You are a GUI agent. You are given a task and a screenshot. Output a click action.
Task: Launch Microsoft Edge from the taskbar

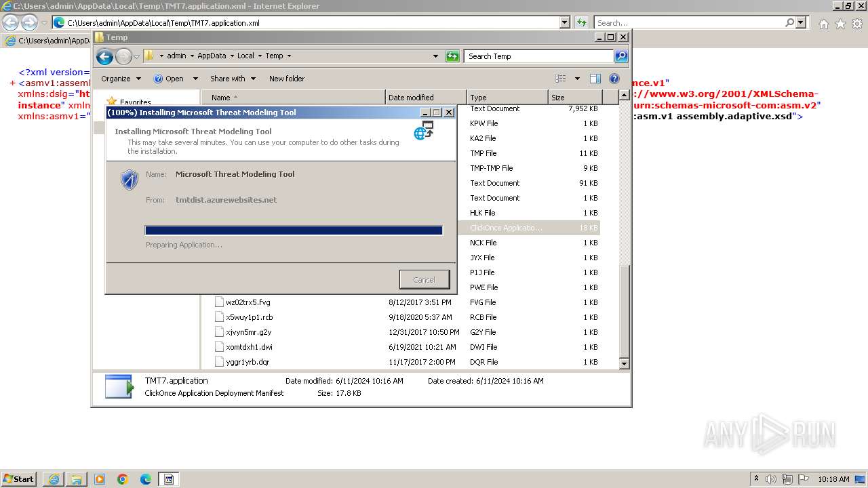[146, 479]
